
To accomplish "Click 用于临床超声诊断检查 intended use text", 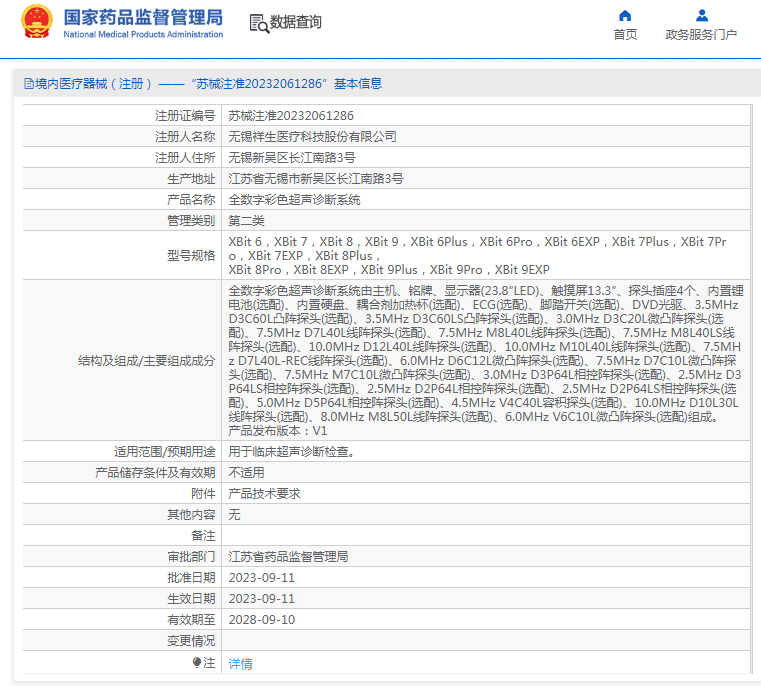I will (x=290, y=452).
